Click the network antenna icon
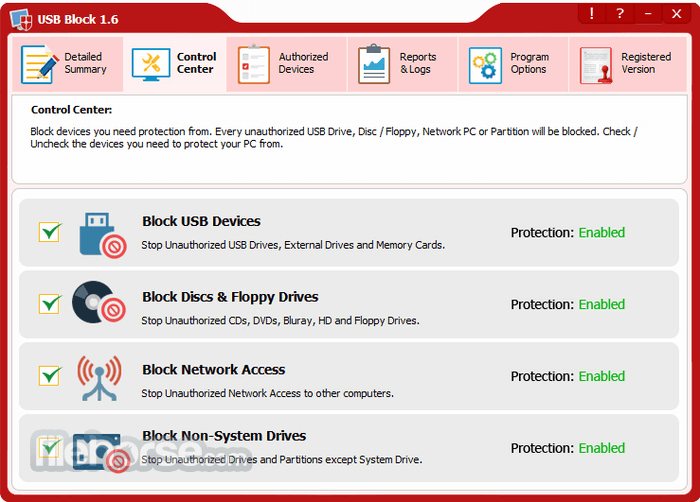Screen dimensions: 700x502 [99, 378]
